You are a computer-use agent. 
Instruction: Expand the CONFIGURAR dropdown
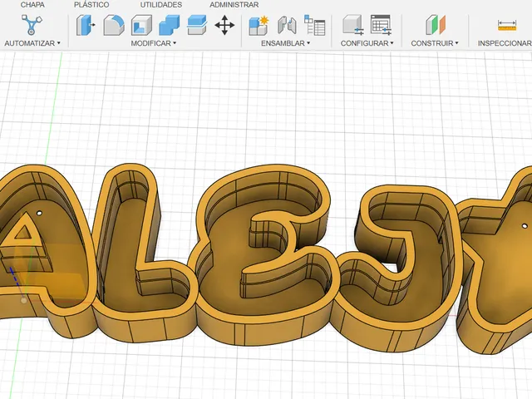coord(367,43)
